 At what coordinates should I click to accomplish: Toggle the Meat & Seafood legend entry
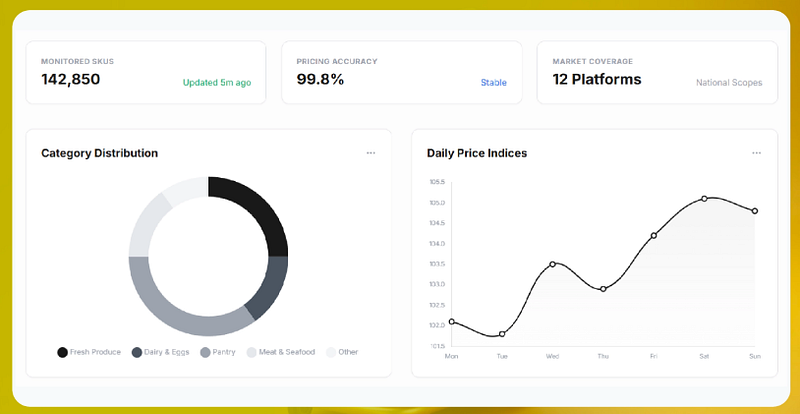click(x=281, y=352)
